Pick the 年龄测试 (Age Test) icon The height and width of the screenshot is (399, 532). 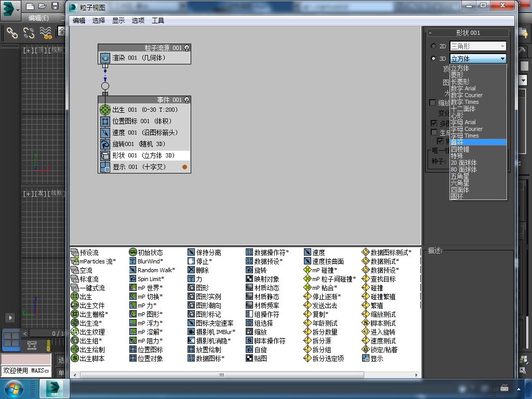(308, 323)
